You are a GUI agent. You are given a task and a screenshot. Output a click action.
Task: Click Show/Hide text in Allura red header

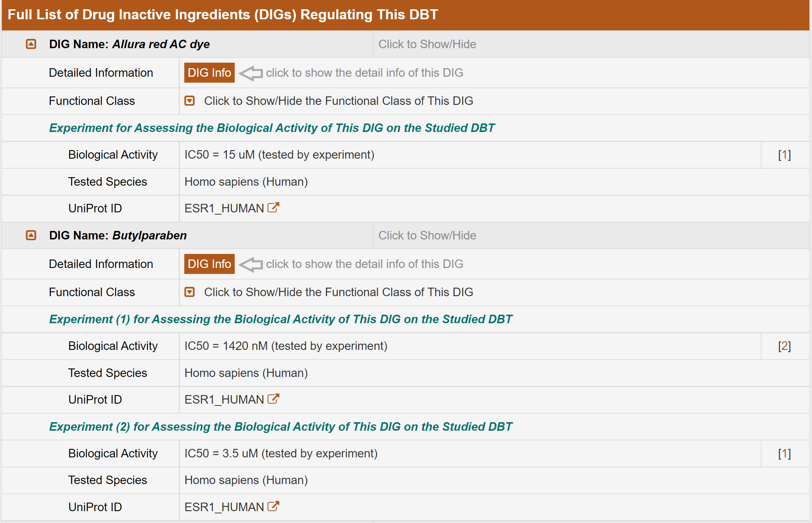tap(427, 44)
